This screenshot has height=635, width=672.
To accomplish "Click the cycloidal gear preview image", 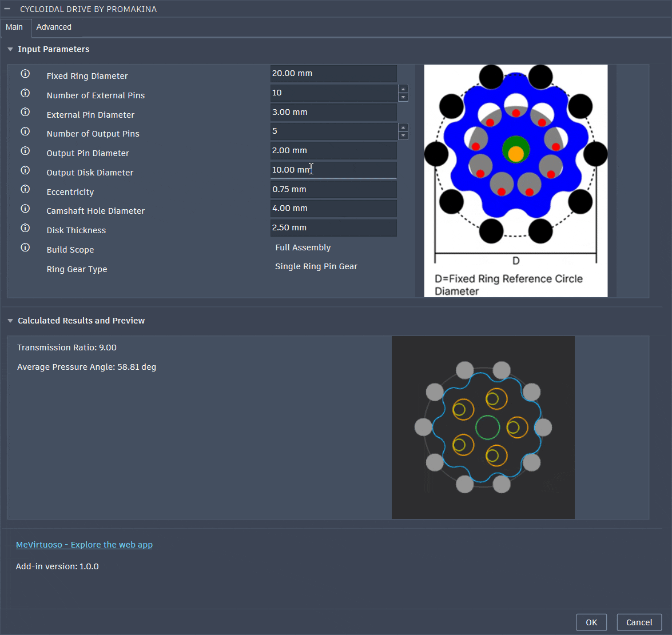I will point(483,426).
